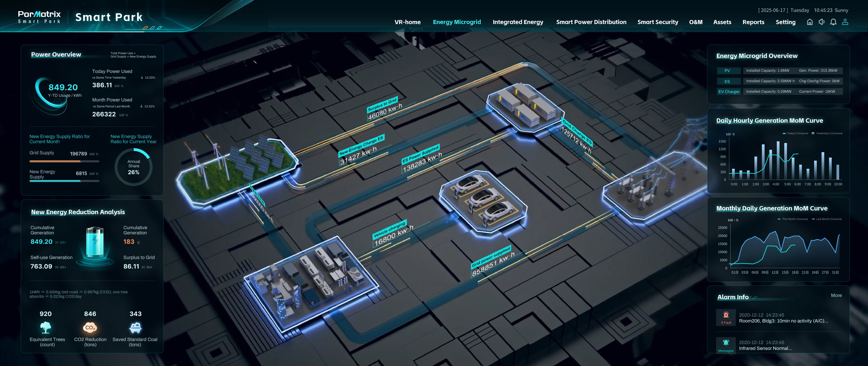The height and width of the screenshot is (366, 868).
Task: Click Last Month Consume legend entry
Action: point(827,219)
